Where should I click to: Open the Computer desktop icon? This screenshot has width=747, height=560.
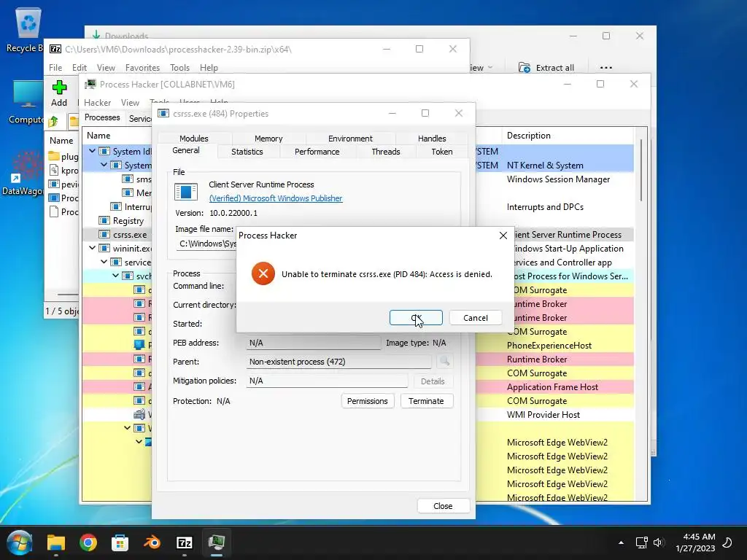click(26, 102)
